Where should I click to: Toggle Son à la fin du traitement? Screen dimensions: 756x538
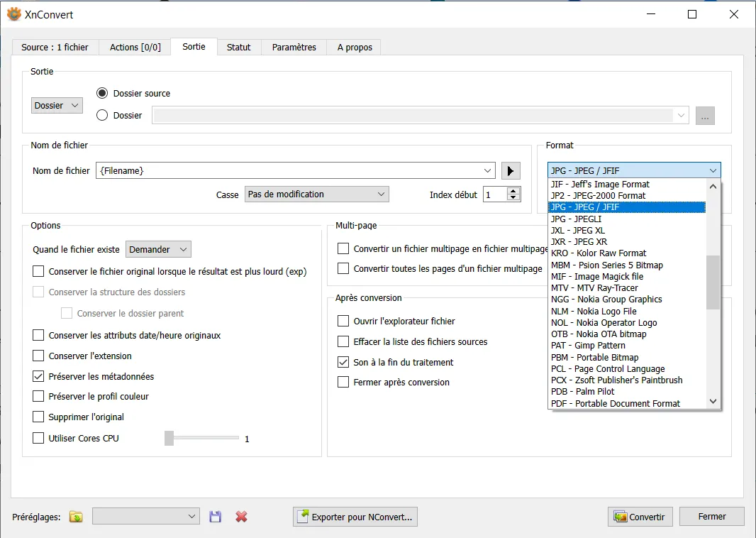coord(343,362)
